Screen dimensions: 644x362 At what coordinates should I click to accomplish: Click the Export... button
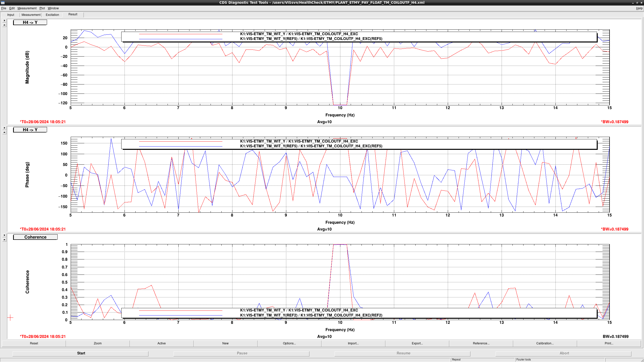[x=417, y=343]
